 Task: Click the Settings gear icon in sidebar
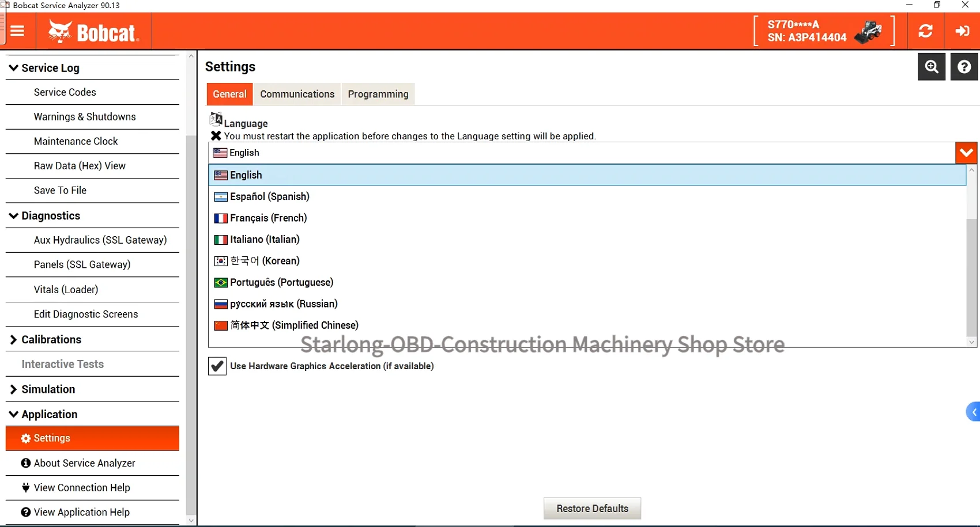[x=26, y=438]
